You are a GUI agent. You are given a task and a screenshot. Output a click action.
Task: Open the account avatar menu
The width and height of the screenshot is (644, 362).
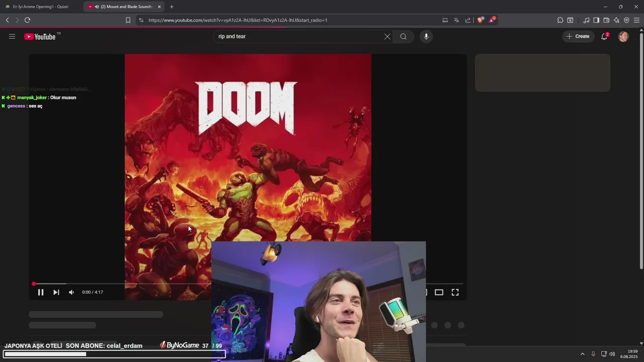[x=623, y=36]
